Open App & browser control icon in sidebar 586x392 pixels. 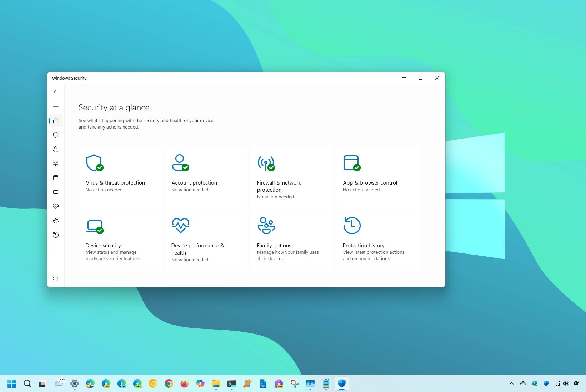pyautogui.click(x=56, y=178)
